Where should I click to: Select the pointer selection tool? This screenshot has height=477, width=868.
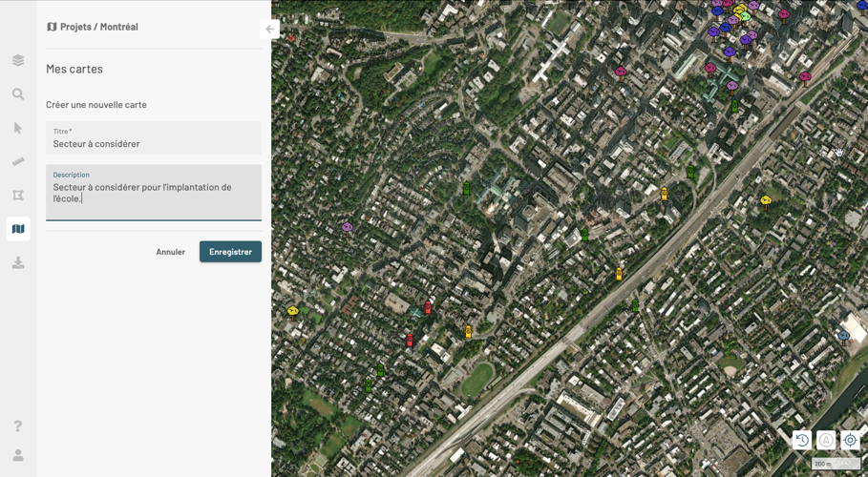point(18,128)
